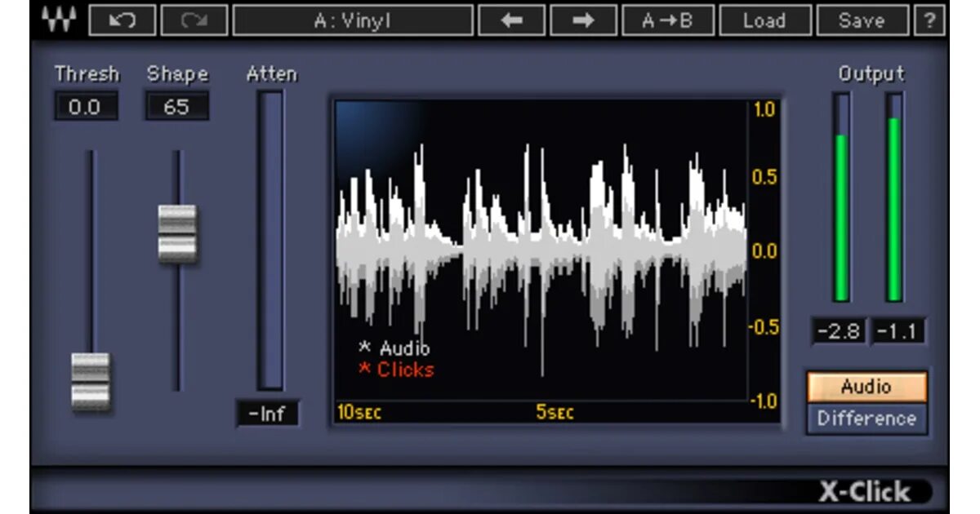This screenshot has height=514, width=980.
Task: Click the Output label
Action: click(871, 74)
